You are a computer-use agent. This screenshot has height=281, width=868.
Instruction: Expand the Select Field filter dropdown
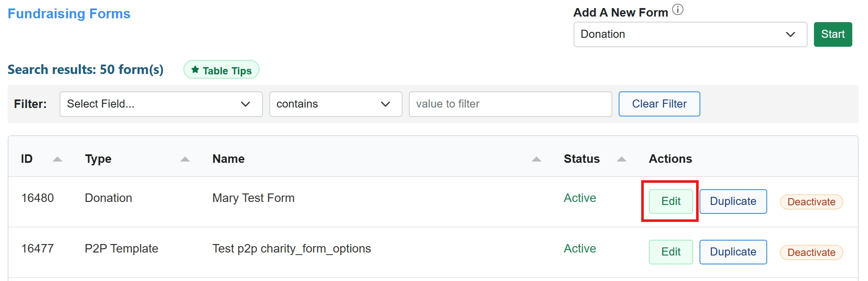161,104
